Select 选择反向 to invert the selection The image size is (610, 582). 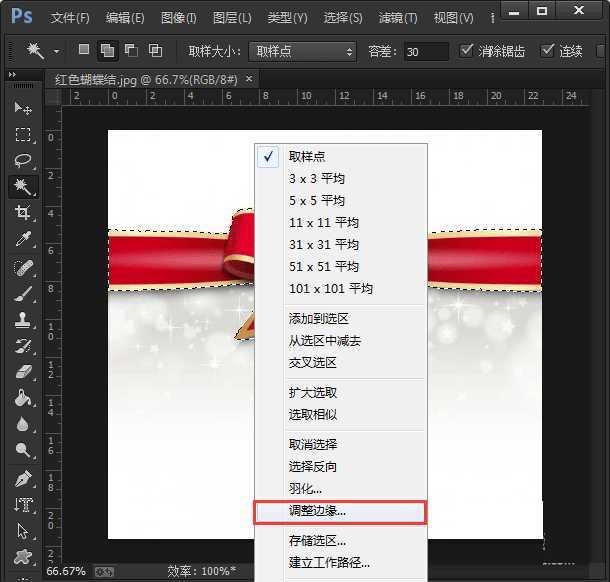[x=312, y=467]
